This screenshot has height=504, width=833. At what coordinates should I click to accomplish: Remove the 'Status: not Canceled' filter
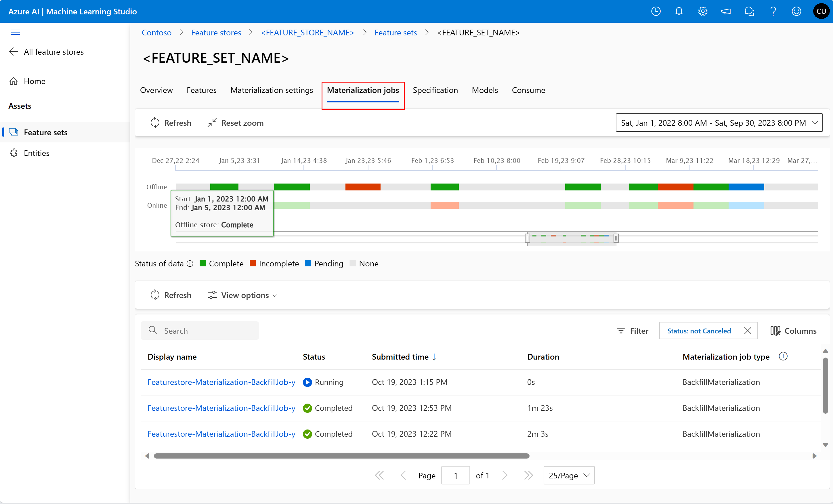[748, 331]
